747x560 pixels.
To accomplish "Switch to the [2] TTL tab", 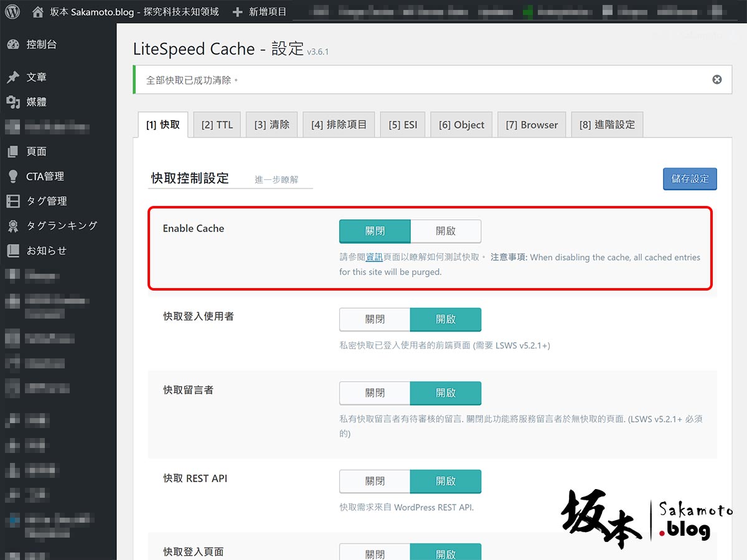I will (x=217, y=124).
